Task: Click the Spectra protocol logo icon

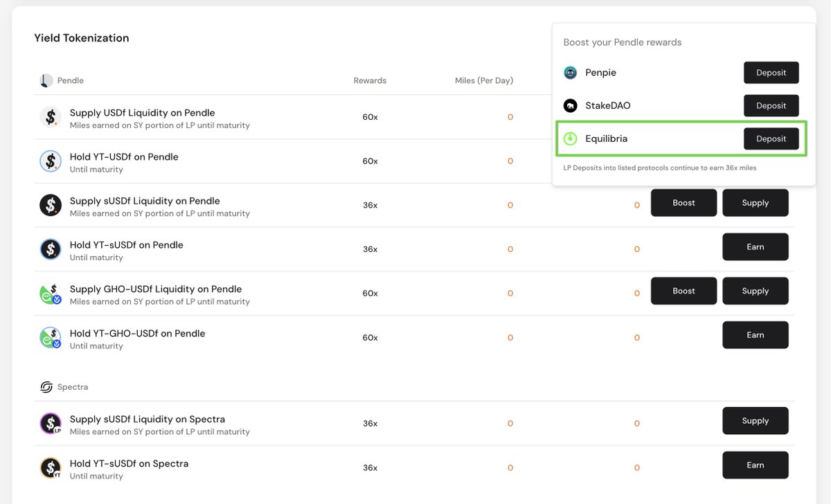Action: (46, 387)
